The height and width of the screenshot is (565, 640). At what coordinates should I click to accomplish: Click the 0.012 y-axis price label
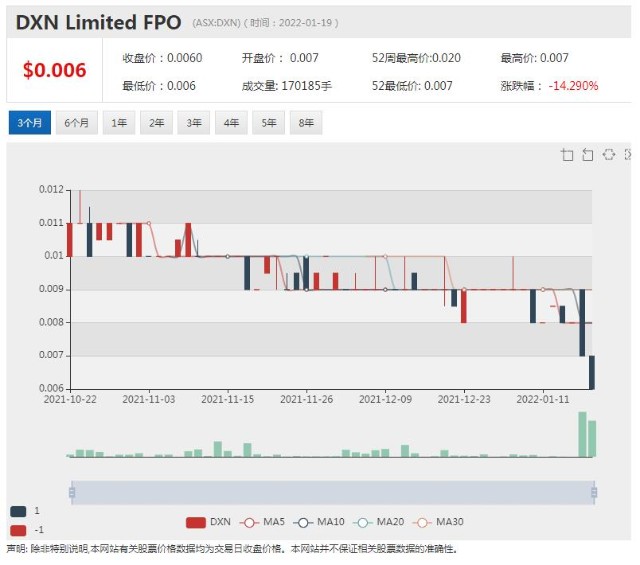coord(51,189)
